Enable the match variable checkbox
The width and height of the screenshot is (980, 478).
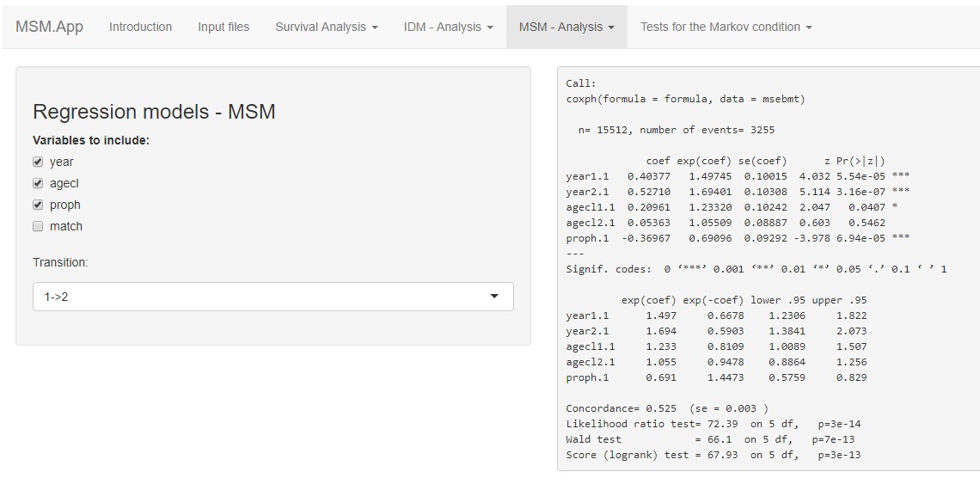pos(38,226)
